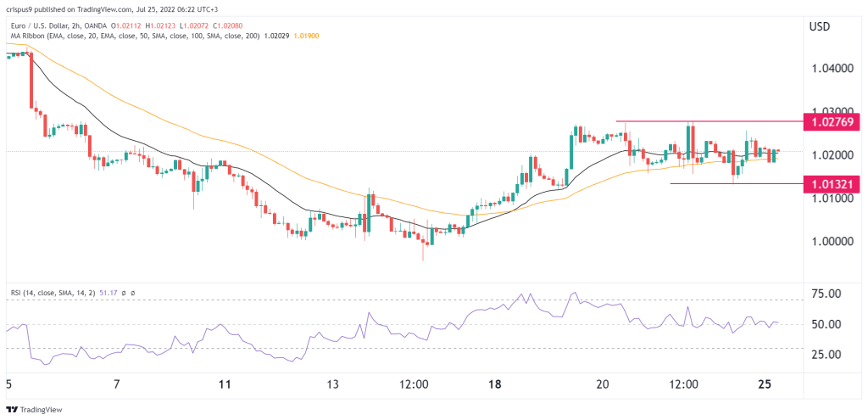This screenshot has height=420, width=868.
Task: Click date label 5 on time axis
Action: click(x=8, y=384)
